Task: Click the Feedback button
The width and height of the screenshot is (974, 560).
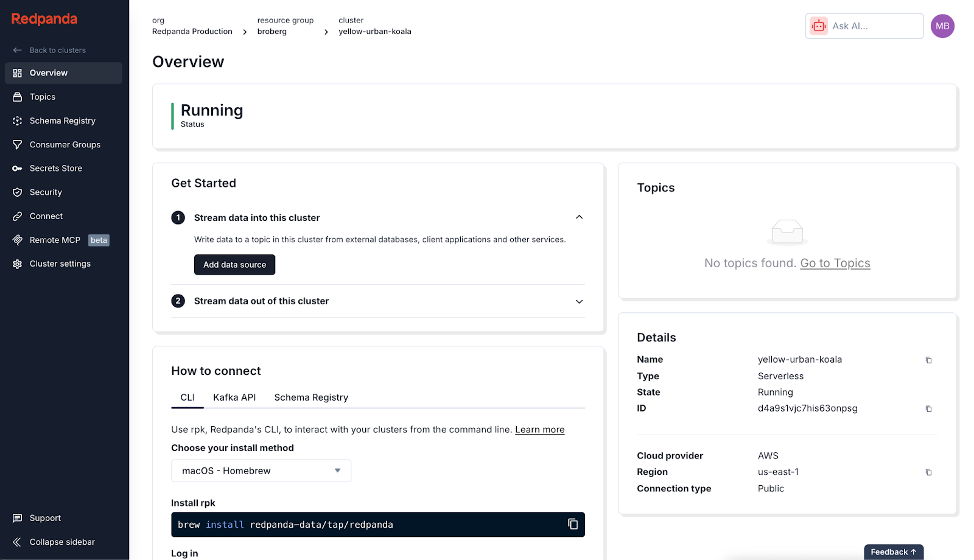Action: [x=893, y=552]
